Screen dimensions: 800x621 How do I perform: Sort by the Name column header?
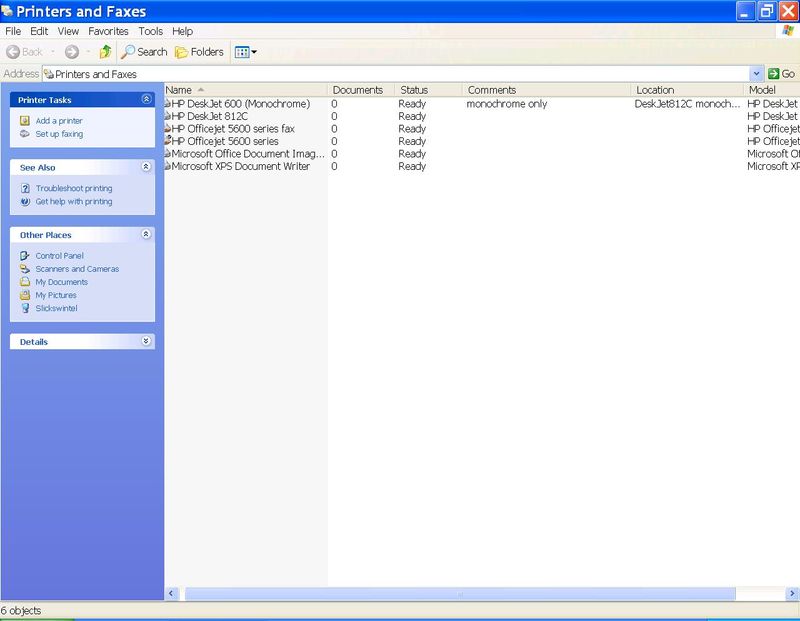245,90
